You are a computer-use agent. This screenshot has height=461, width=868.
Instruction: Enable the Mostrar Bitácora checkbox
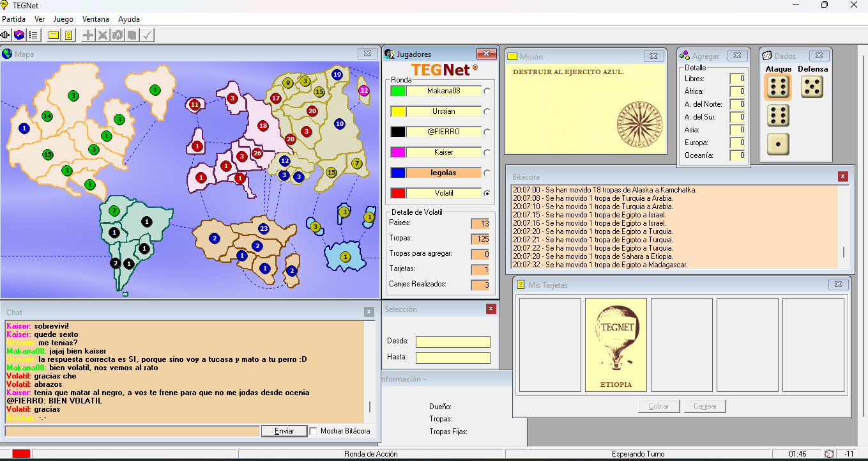[x=314, y=431]
